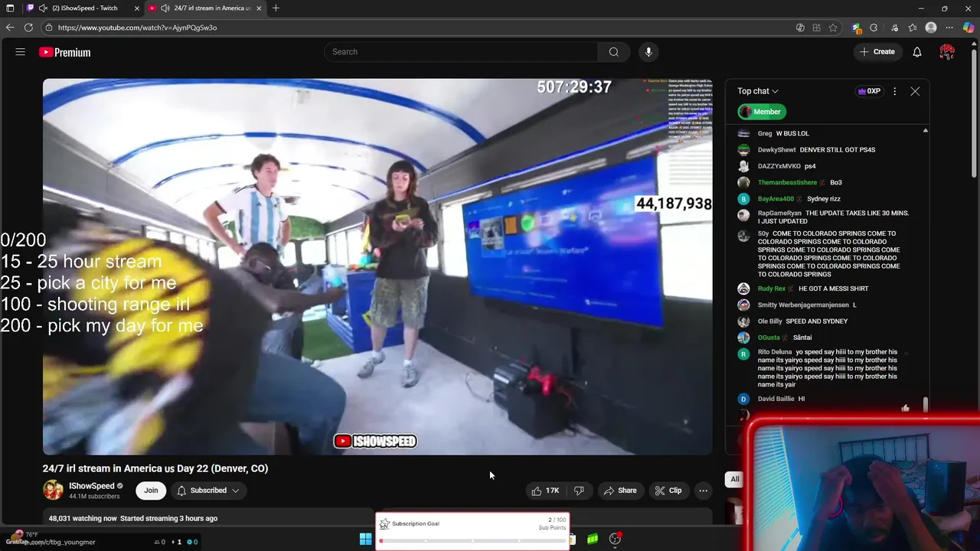Click the Subscription Goal progress bar
Viewport: 980px width, 551px height.
472,541
